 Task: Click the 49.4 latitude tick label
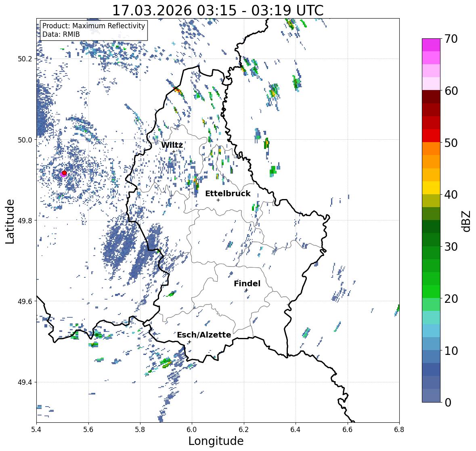point(25,382)
